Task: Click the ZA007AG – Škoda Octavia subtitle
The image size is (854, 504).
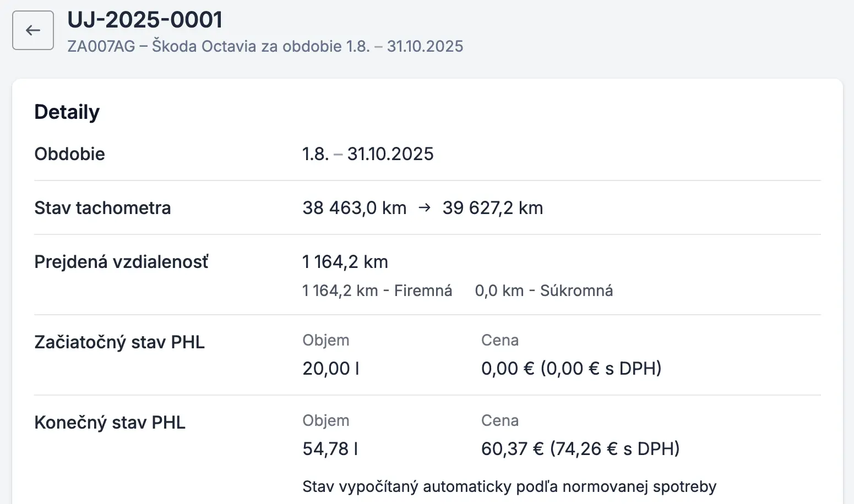Action: pos(265,46)
